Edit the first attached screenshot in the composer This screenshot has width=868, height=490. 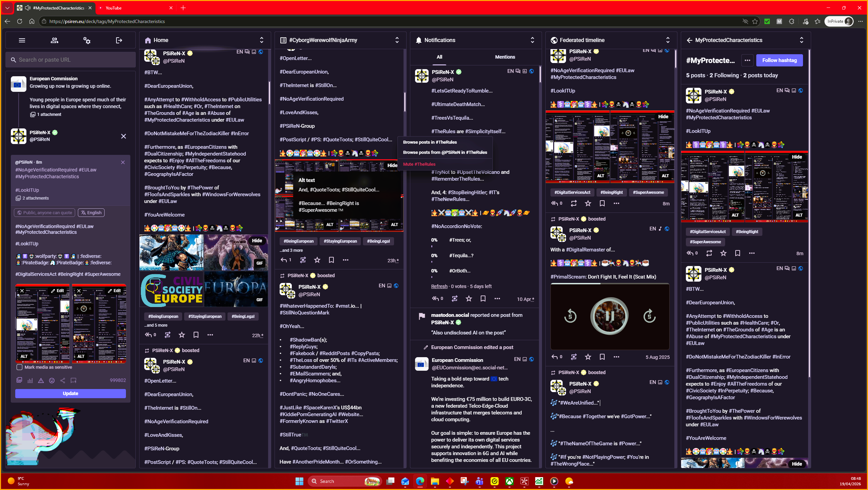pyautogui.click(x=58, y=291)
